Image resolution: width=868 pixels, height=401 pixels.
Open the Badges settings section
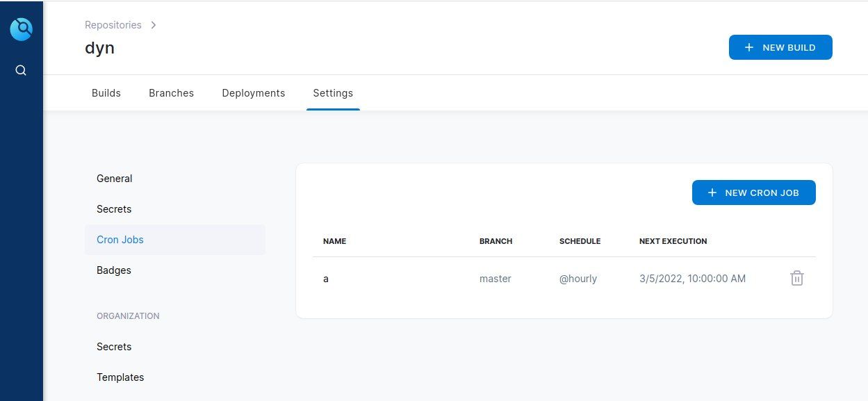click(114, 270)
